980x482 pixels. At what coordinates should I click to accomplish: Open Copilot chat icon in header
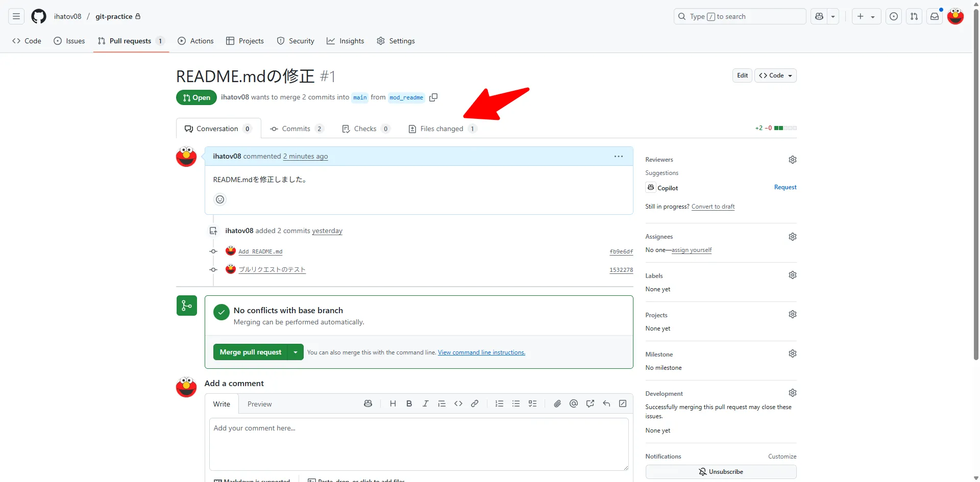click(x=819, y=16)
